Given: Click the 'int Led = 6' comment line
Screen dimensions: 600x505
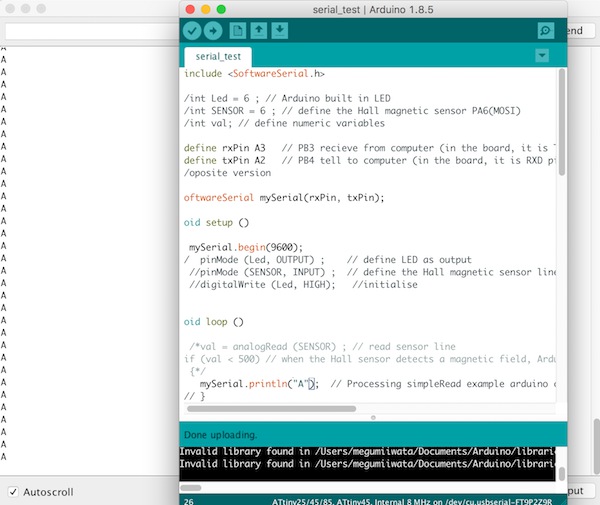Looking at the screenshot, I should tap(287, 98).
